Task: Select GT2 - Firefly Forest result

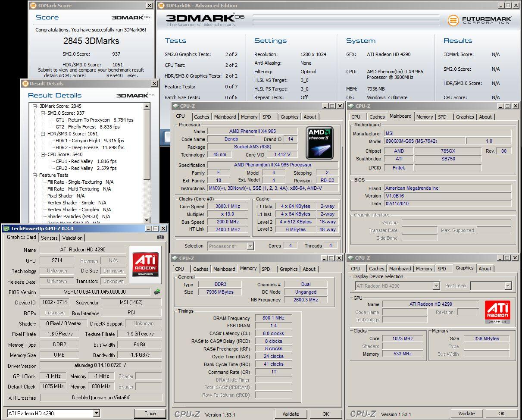Action: 88,127
